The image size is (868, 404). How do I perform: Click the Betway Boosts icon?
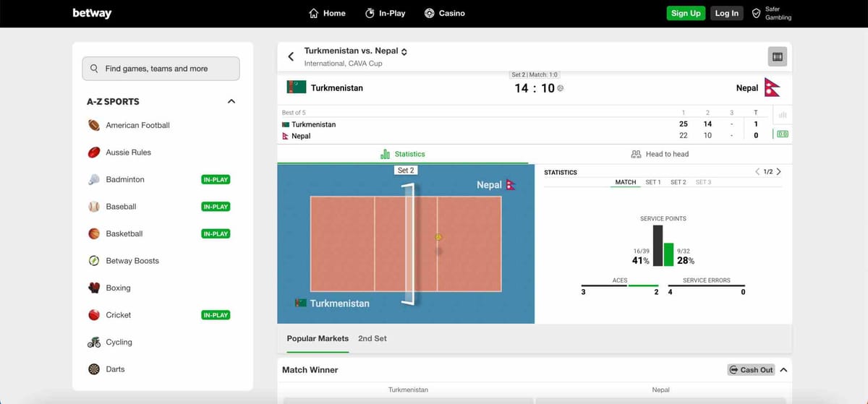click(x=94, y=261)
